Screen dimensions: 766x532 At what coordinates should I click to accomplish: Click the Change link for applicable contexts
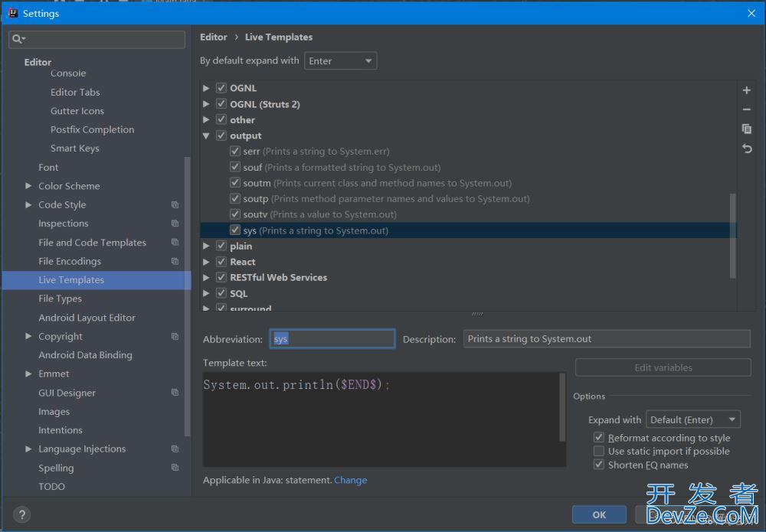pyautogui.click(x=350, y=480)
